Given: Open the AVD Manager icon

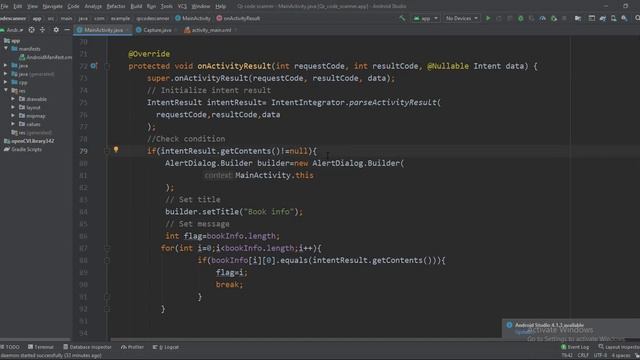Looking at the screenshot, I should point(613,18).
